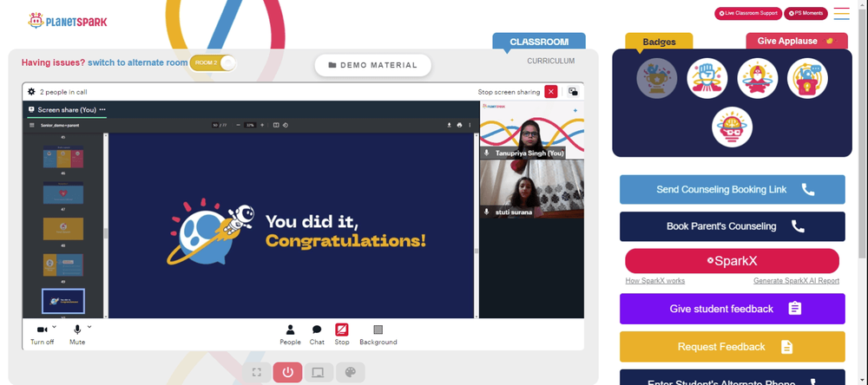Open the Chat panel
868x385 pixels.
[317, 334]
